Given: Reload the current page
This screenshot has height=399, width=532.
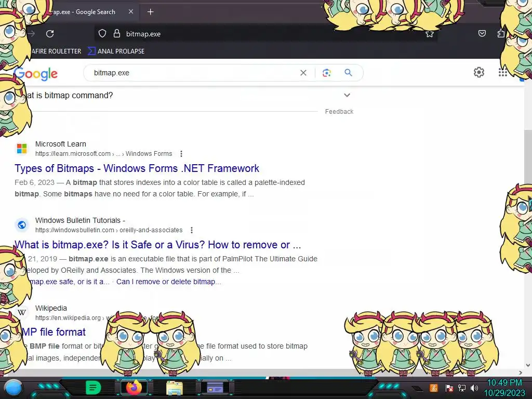Looking at the screenshot, I should [x=50, y=34].
